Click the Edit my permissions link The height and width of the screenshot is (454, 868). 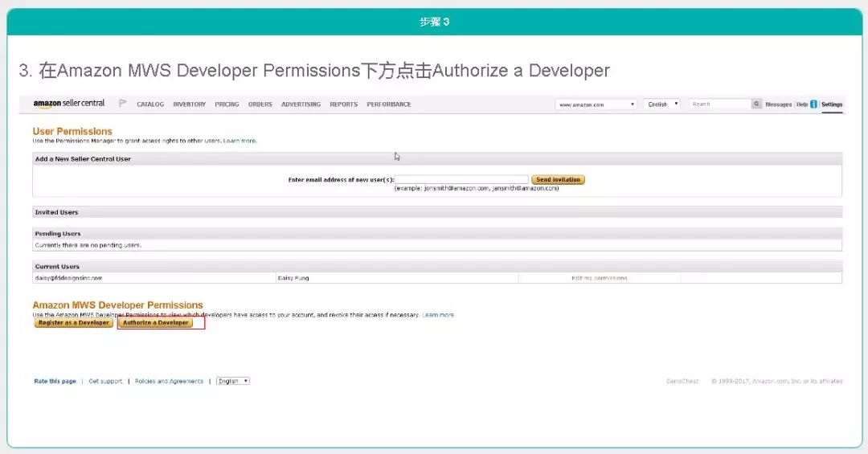click(599, 278)
